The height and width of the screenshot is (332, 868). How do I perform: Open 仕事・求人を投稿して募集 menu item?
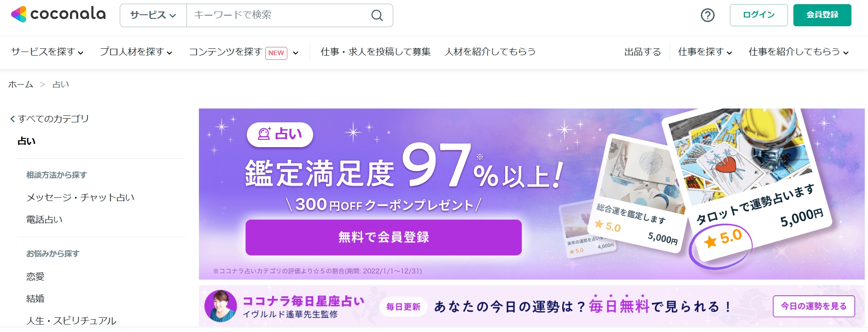376,52
